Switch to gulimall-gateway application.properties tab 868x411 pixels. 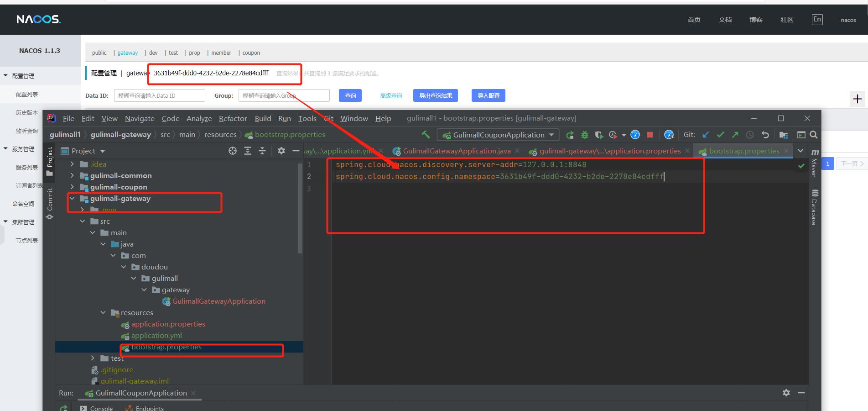tap(610, 151)
